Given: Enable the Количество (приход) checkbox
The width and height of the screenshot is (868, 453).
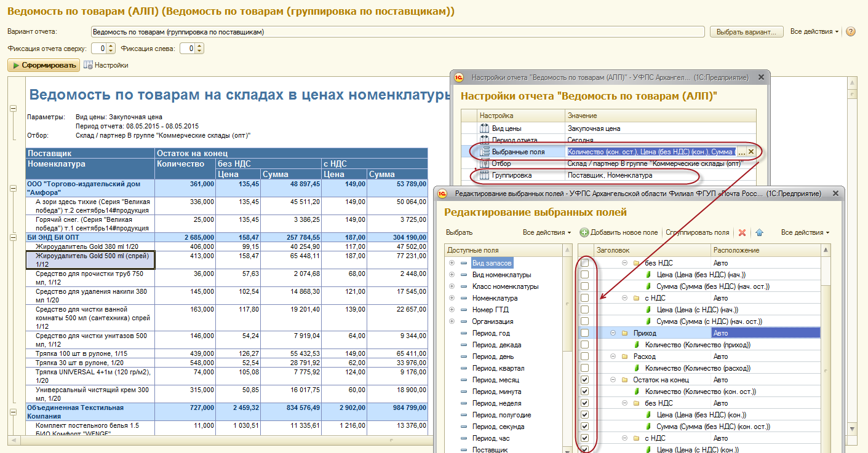Looking at the screenshot, I should 585,345.
